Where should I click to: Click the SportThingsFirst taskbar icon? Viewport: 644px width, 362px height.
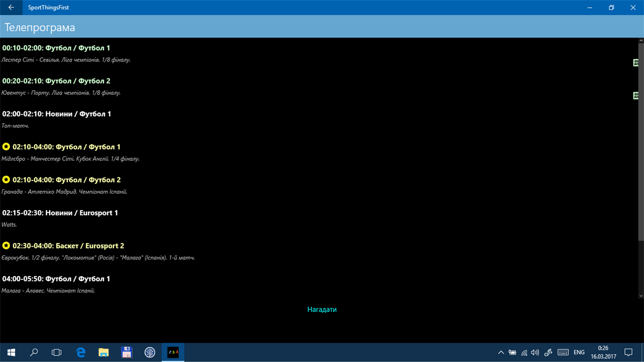coord(173,353)
